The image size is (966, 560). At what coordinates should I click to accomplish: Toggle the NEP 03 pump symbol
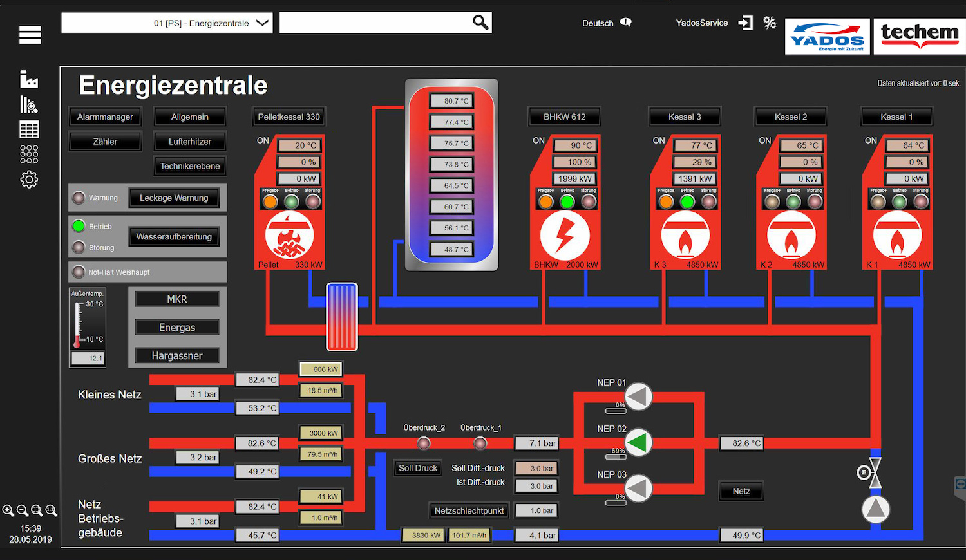pos(639,489)
